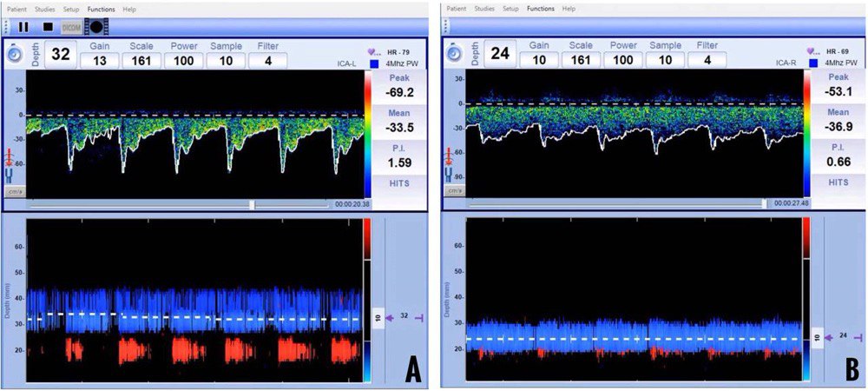868x391 pixels.
Task: Open the Patient menu in the left window
Action: [19, 9]
